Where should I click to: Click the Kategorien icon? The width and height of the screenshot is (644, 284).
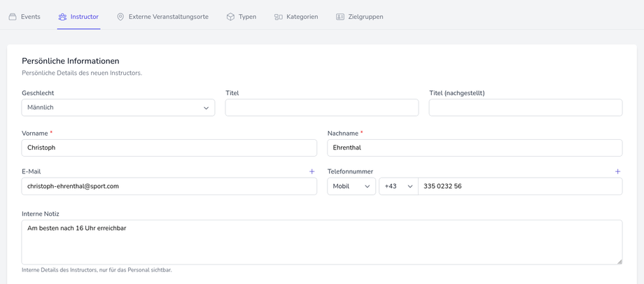click(279, 17)
